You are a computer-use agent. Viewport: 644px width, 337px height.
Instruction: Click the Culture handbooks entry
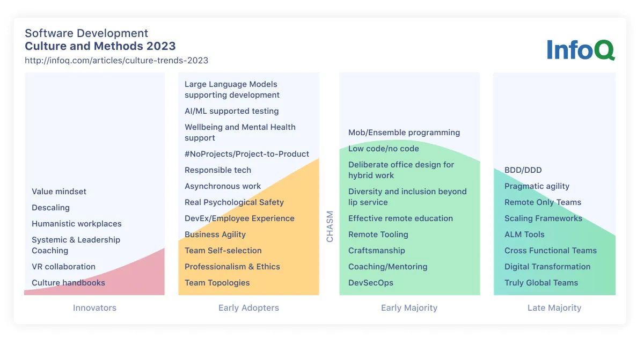click(x=68, y=283)
